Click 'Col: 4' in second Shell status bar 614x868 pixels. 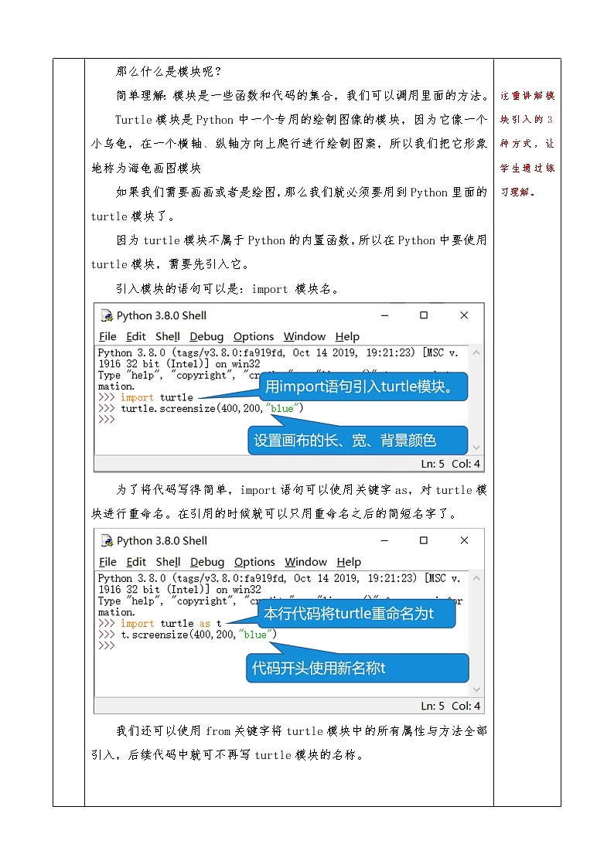[466, 706]
